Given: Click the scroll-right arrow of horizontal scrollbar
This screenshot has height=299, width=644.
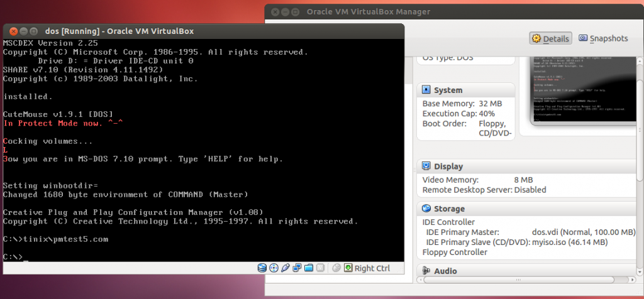Looking at the screenshot, I should 633,280.
